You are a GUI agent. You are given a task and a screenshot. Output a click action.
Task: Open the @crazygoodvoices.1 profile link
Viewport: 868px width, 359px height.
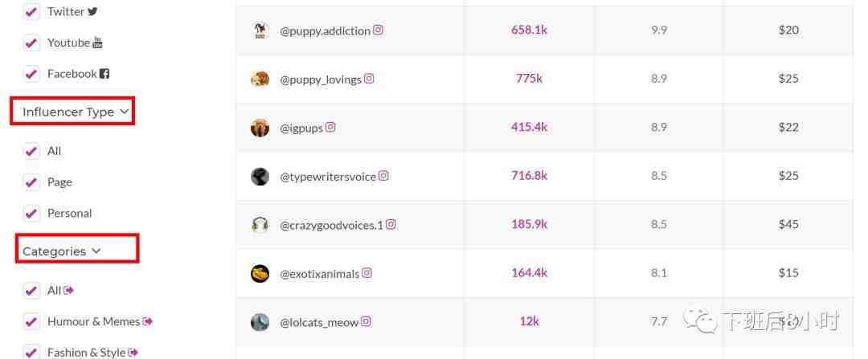click(x=331, y=225)
